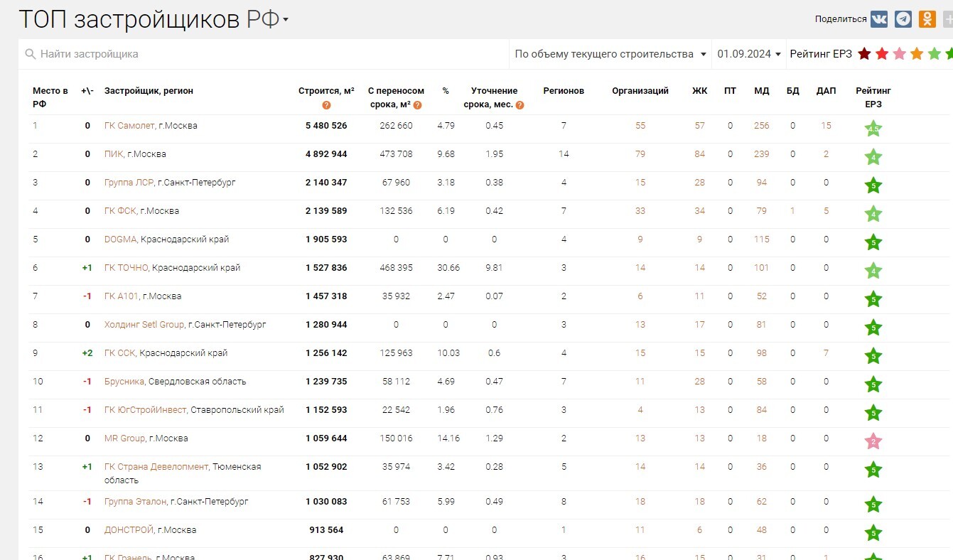
Task: Share the page via VK icon
Action: [x=879, y=19]
